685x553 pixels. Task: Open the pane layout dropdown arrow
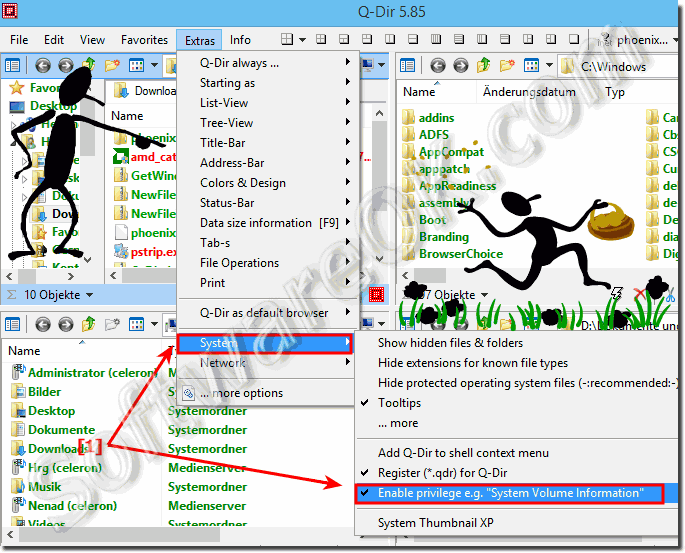click(302, 40)
